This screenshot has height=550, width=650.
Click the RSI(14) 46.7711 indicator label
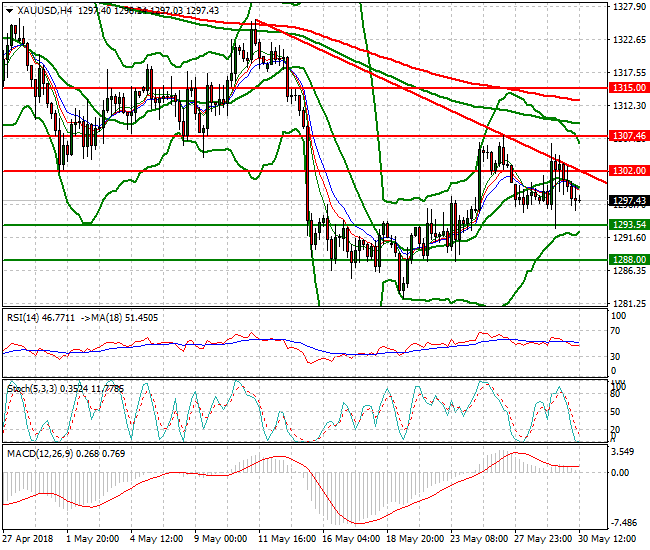[41, 318]
